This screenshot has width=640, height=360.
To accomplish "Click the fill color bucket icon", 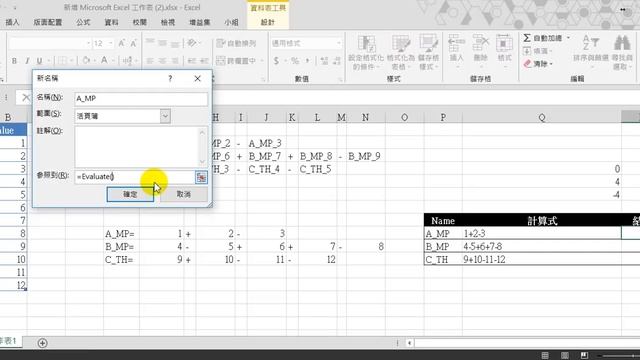I will [x=86, y=60].
